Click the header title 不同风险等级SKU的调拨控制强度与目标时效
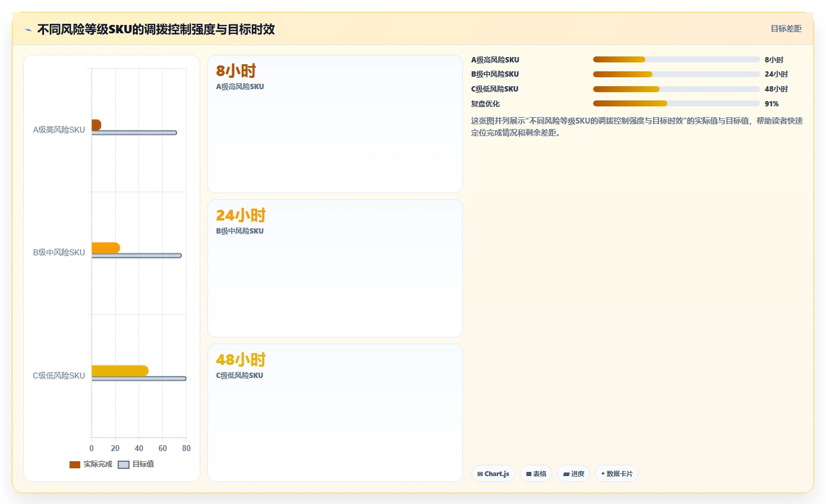 [x=156, y=30]
